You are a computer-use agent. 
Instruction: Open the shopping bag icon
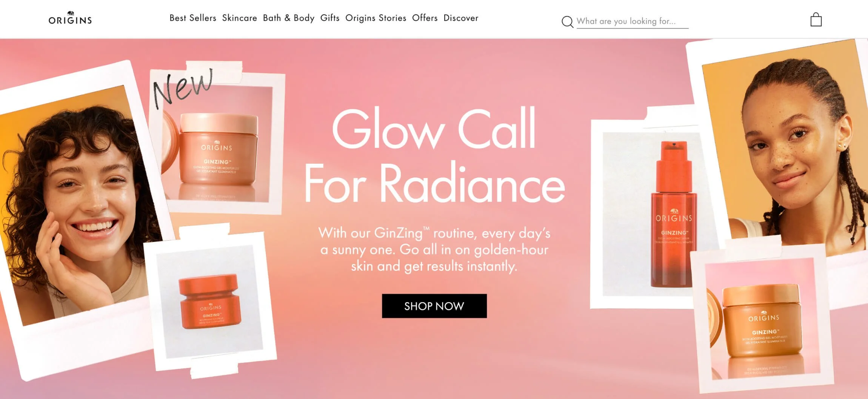coord(816,20)
